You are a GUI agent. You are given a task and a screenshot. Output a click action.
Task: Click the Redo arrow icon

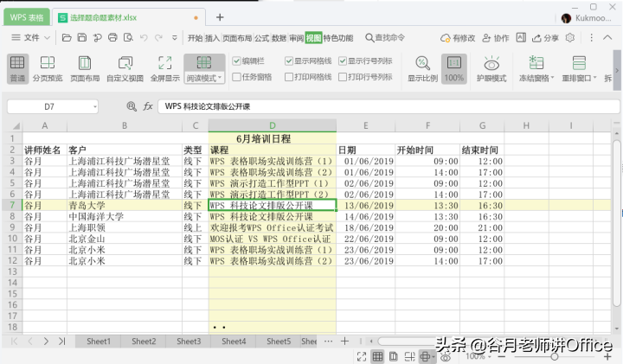coord(159,38)
